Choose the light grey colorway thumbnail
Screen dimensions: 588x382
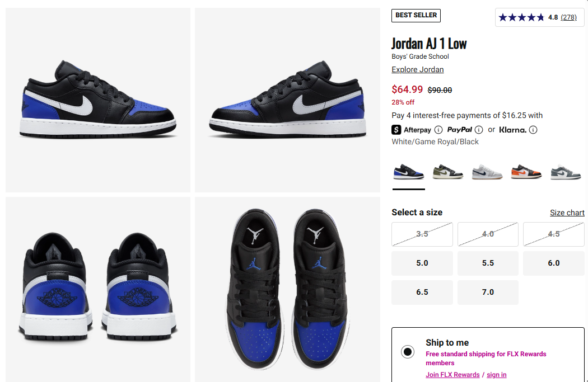pos(487,172)
